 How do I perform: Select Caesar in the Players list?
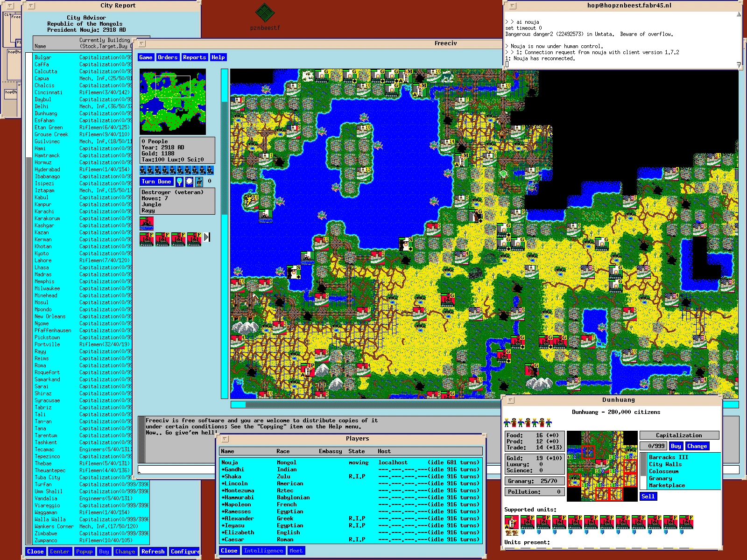[351, 539]
